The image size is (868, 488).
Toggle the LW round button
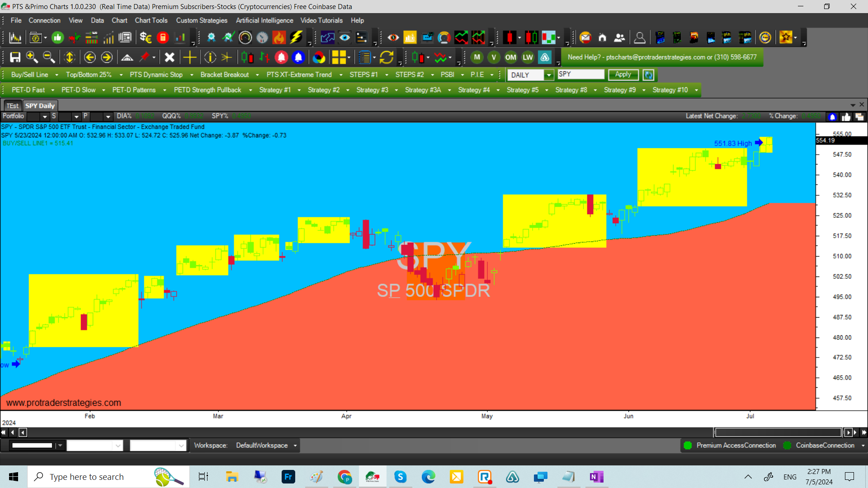coord(528,57)
